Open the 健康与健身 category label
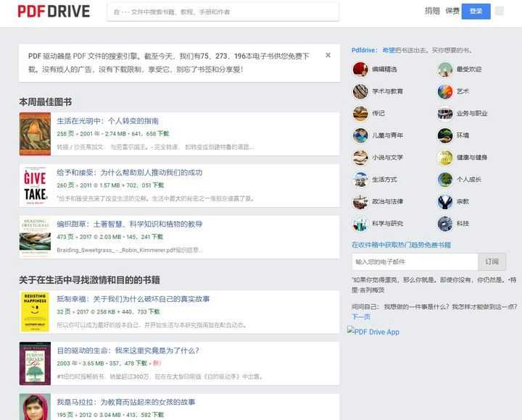Viewport: 522px width, 420px height. click(x=472, y=157)
